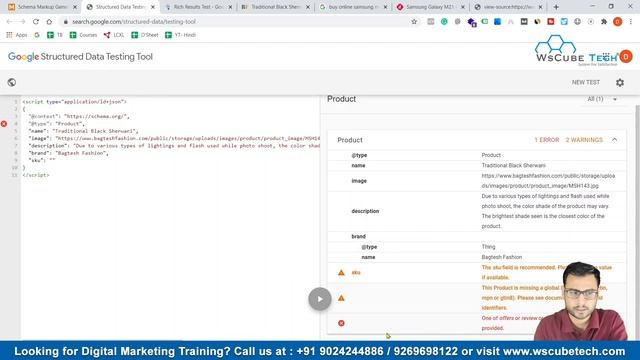Open the Extensions puzzle-piece menu

[604, 22]
